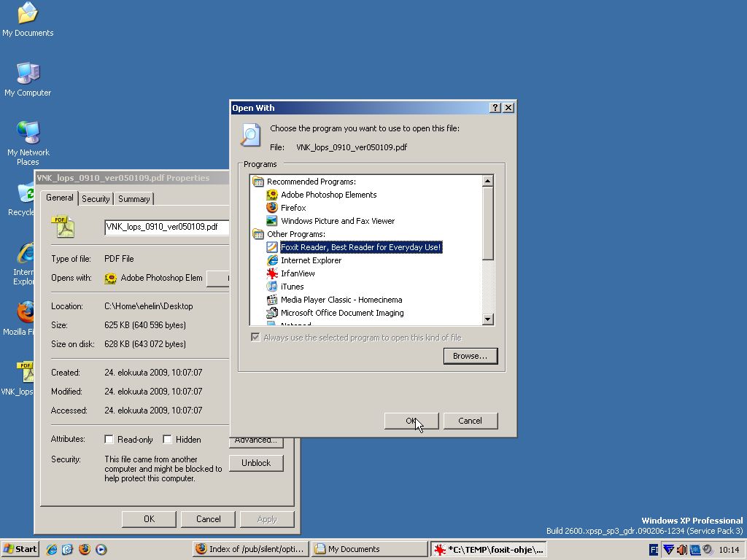This screenshot has width=747, height=560.
Task: Click the program list scrollbar thumb
Action: (x=487, y=224)
